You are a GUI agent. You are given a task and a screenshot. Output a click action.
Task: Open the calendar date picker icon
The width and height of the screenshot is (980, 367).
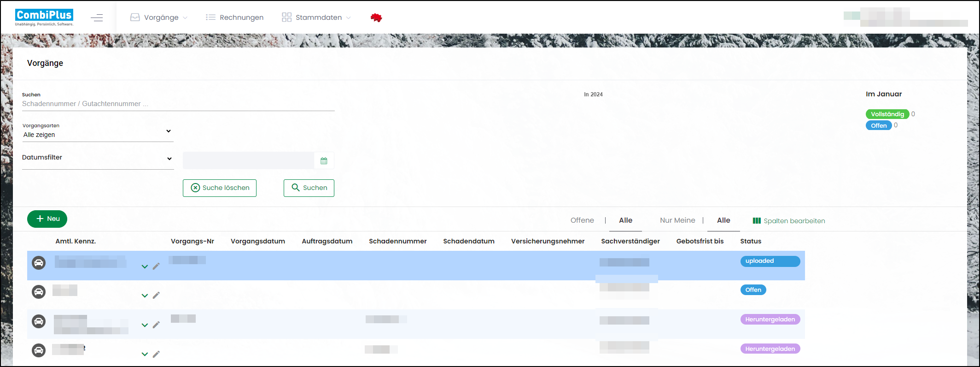pyautogui.click(x=324, y=161)
